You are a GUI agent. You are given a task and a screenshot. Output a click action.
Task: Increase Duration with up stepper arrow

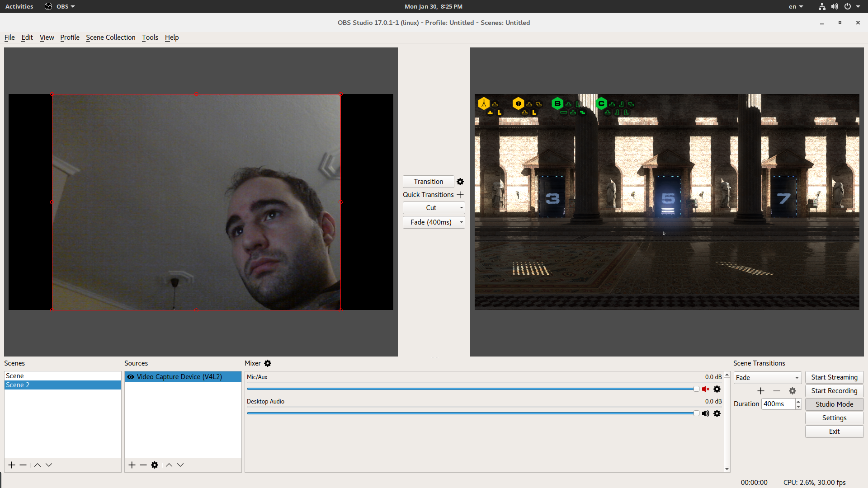click(x=798, y=401)
